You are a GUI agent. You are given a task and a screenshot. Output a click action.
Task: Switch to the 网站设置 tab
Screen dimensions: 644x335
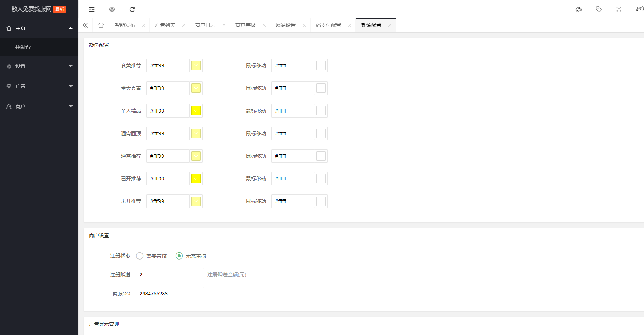click(286, 25)
